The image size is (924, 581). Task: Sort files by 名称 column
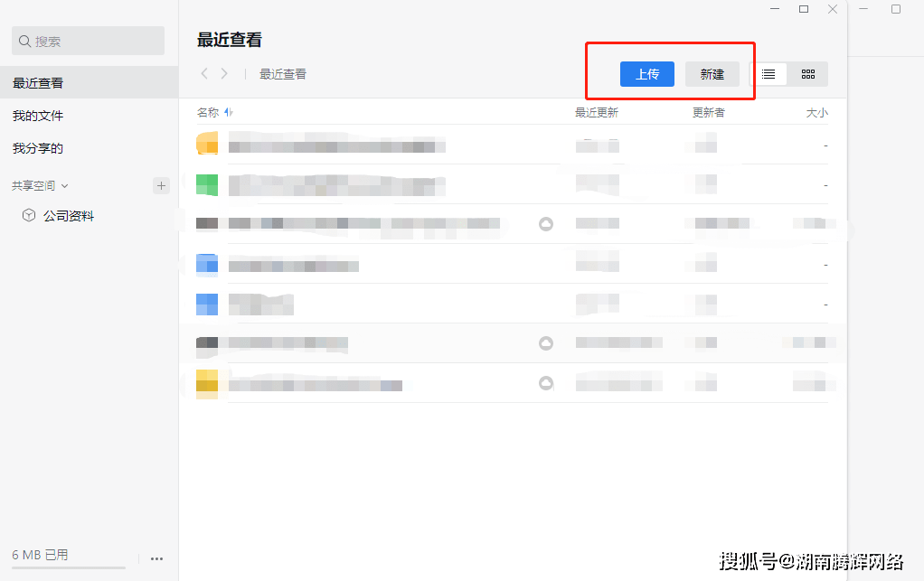(209, 113)
